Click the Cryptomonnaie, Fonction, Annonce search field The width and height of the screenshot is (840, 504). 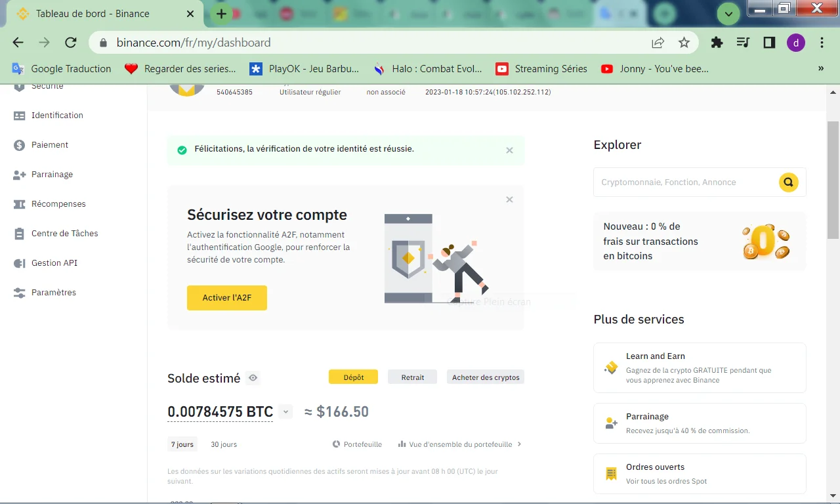click(686, 182)
